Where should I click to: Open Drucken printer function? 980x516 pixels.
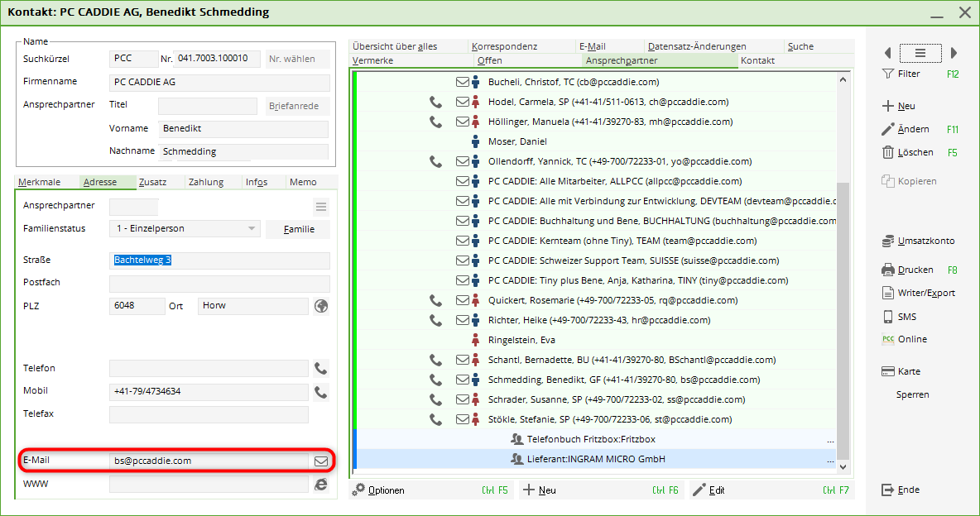[887, 270]
